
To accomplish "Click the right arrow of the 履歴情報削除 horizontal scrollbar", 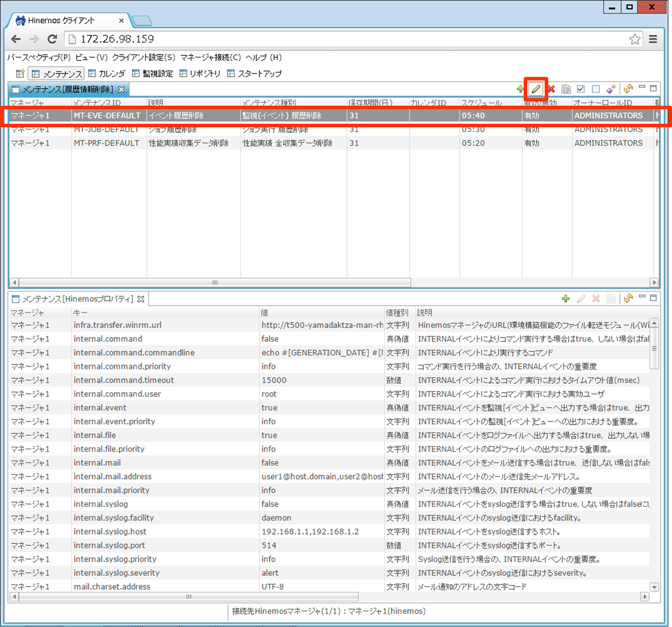I will (x=655, y=282).
